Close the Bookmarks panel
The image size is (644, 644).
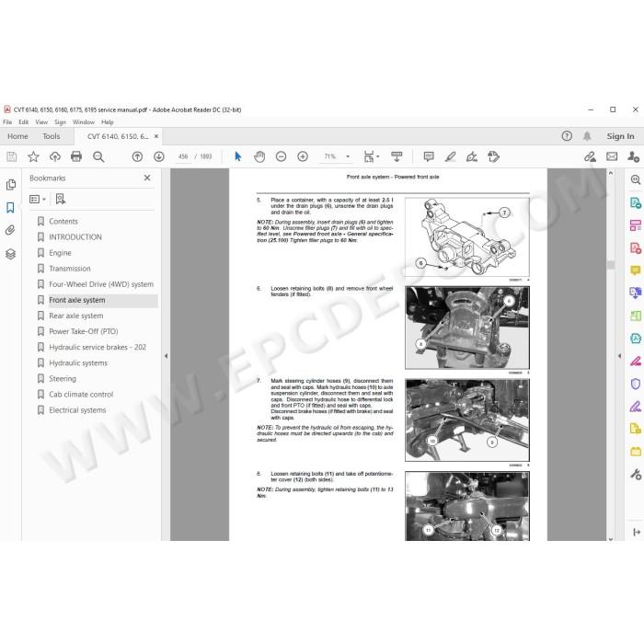pyautogui.click(x=147, y=178)
